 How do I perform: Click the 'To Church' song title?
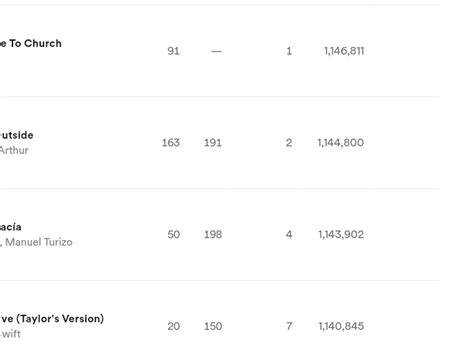31,43
